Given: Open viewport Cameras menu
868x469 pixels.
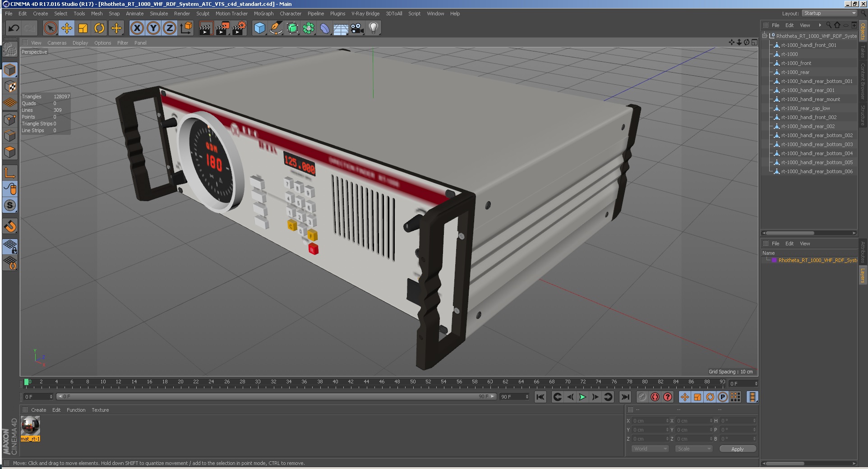Looking at the screenshot, I should point(57,43).
